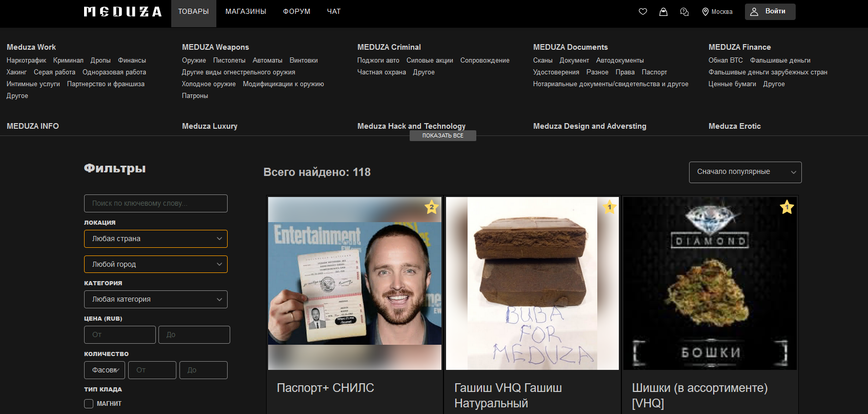This screenshot has height=414, width=868.
Task: Click the keyword search field in filters
Action: coord(156,203)
